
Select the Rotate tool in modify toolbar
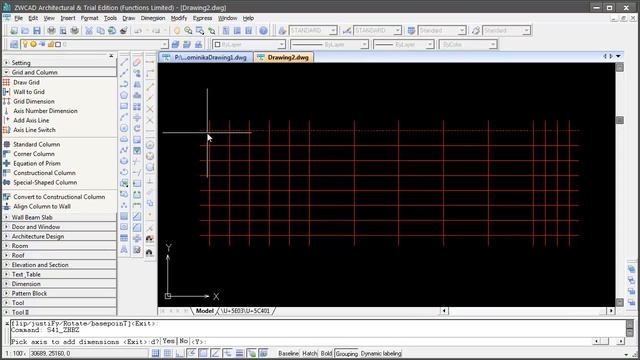coord(137,128)
